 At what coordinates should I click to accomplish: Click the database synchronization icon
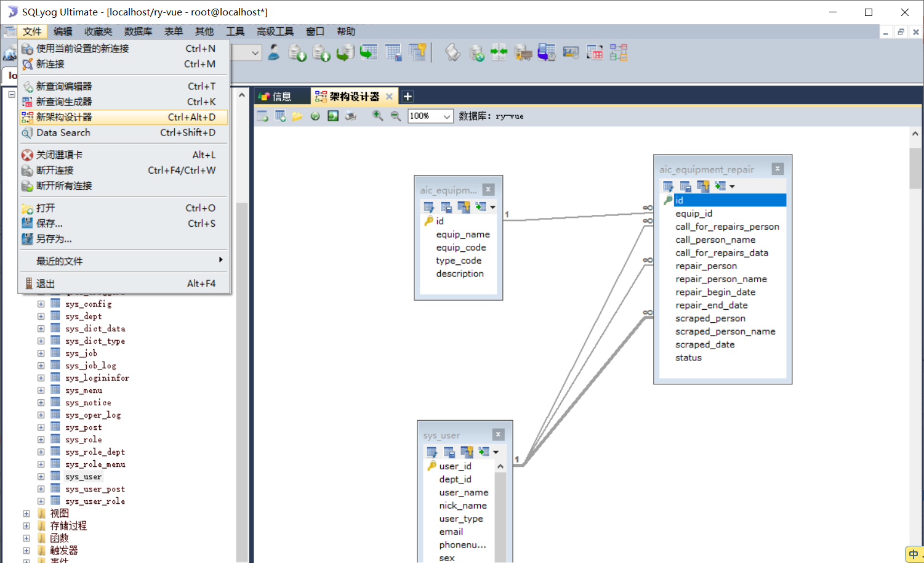[476, 53]
